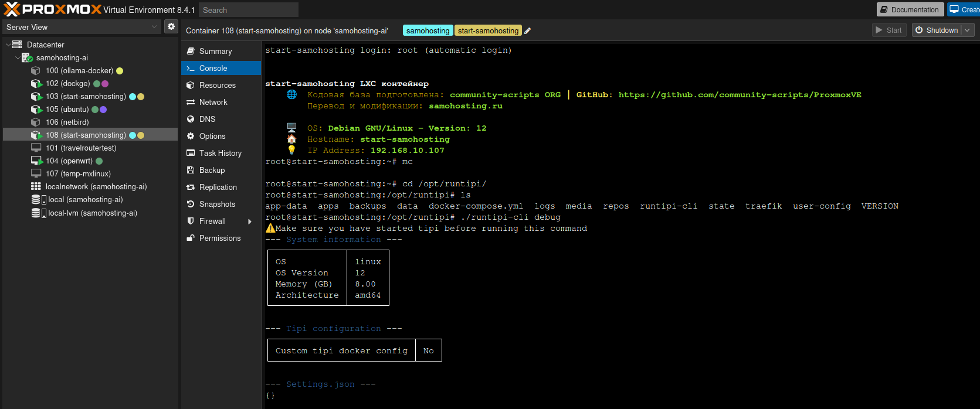Open the Replication section
This screenshot has height=409, width=980.
click(221, 187)
